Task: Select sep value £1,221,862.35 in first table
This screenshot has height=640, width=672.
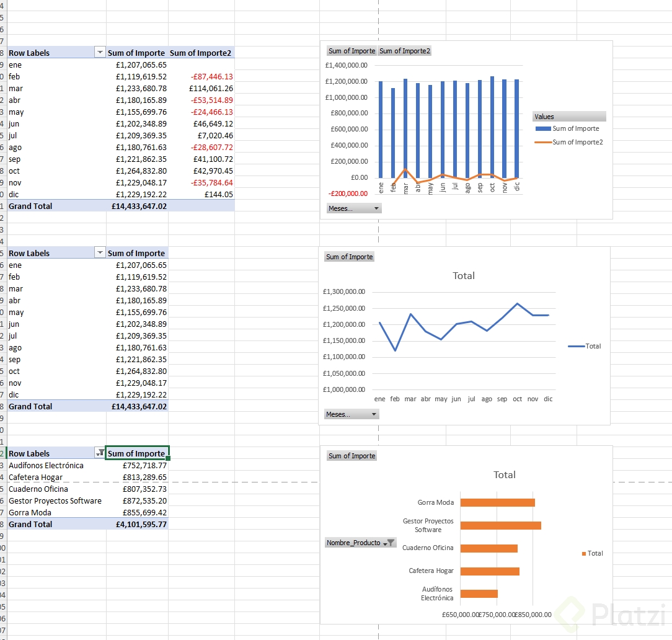Action: pos(137,159)
